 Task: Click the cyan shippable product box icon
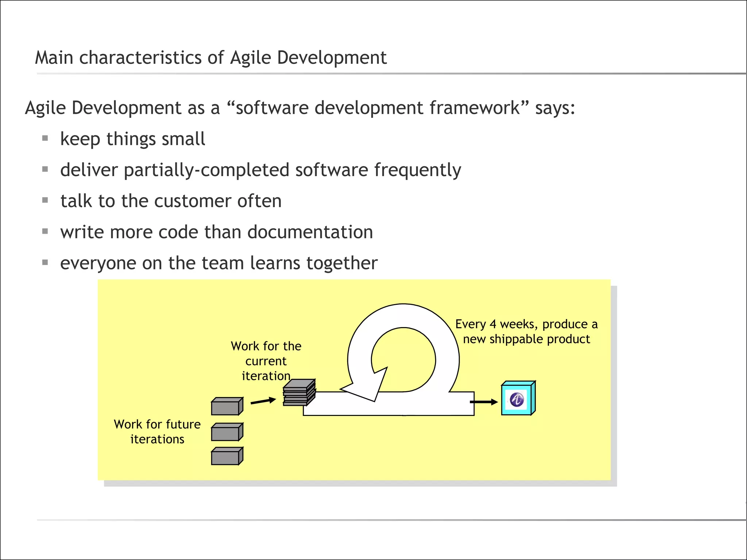[x=518, y=398]
